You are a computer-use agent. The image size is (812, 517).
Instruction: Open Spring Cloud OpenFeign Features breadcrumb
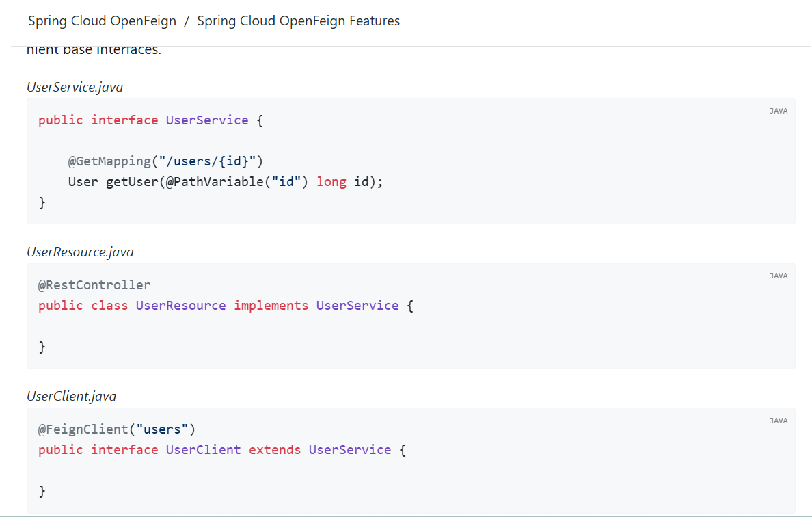(x=298, y=21)
